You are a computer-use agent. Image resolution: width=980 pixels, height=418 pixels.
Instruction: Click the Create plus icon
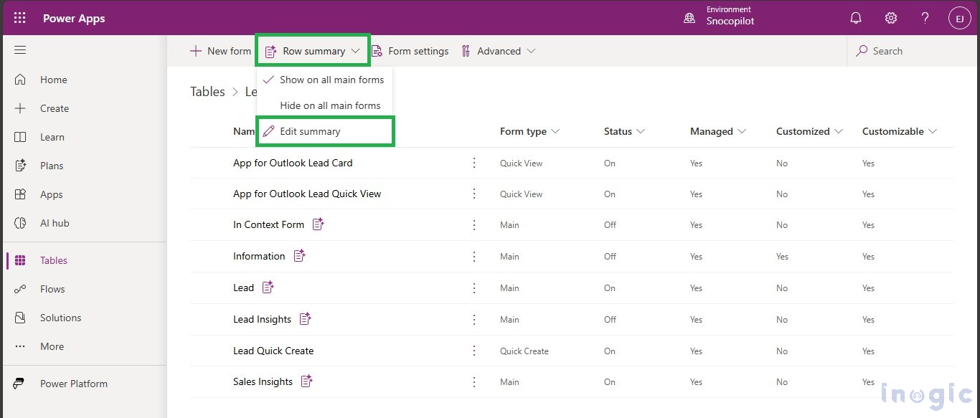[20, 108]
